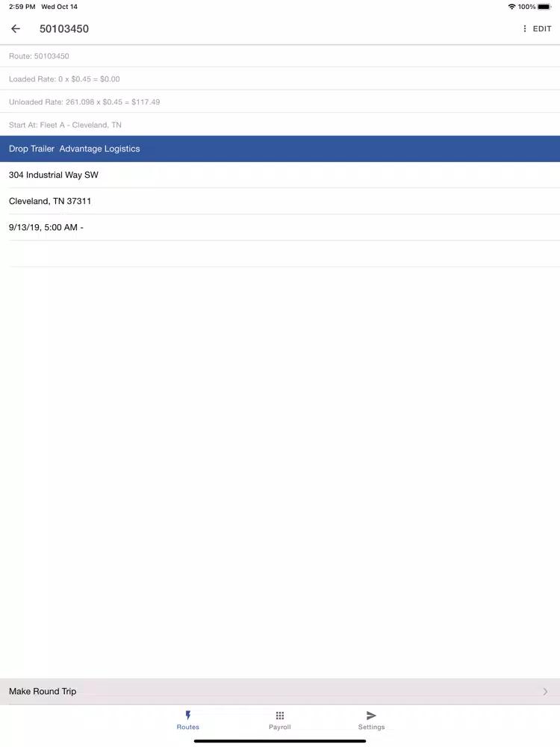Tap address 304 Industrial Way SW
Screen dimensions: 560x747
point(280,175)
